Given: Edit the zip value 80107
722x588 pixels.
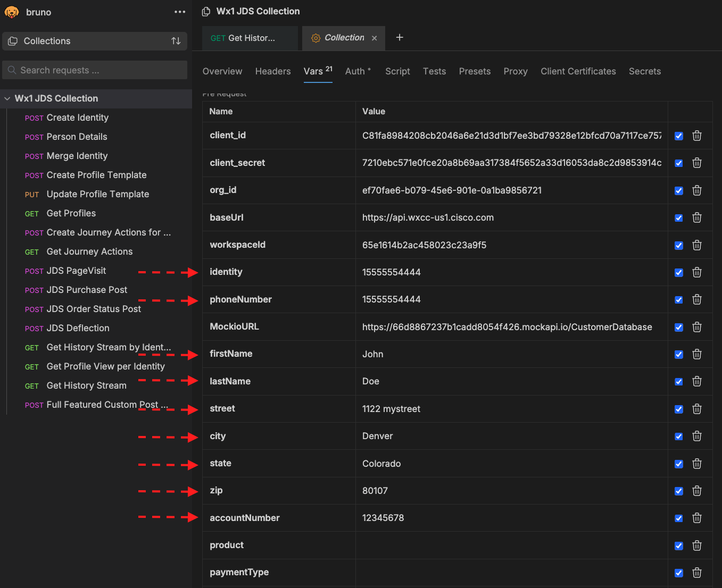Looking at the screenshot, I should 511,491.
